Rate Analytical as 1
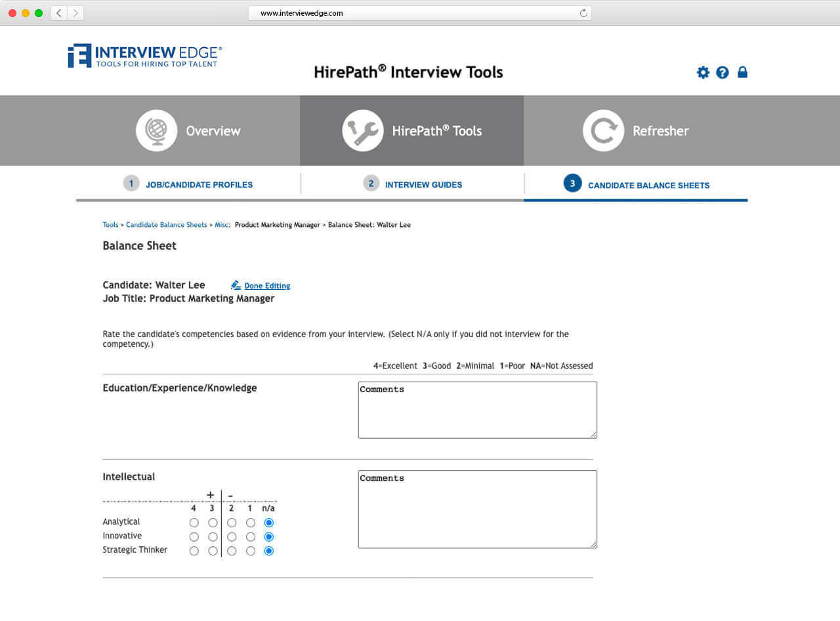The width and height of the screenshot is (840, 621). click(x=251, y=523)
